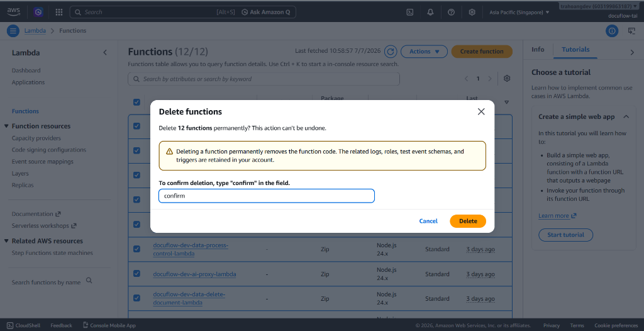Click the CloudShell icon in footer

10,325
